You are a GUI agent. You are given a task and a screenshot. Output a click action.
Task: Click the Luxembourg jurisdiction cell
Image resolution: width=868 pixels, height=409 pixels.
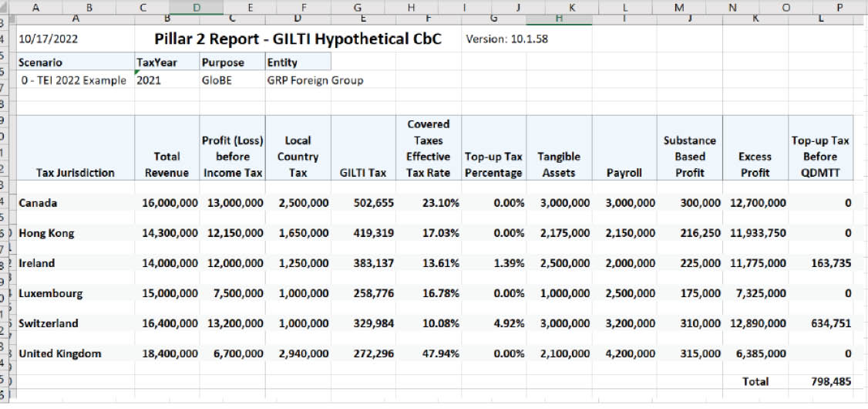point(76,293)
